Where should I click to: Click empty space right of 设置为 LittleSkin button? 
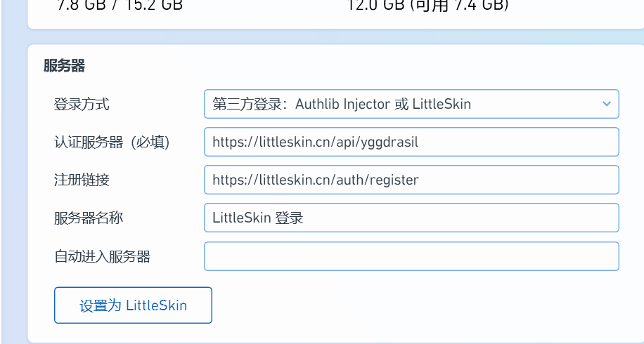(x=422, y=305)
